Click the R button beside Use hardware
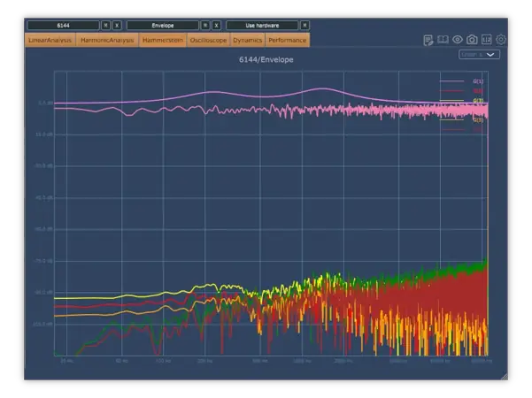 305,26
